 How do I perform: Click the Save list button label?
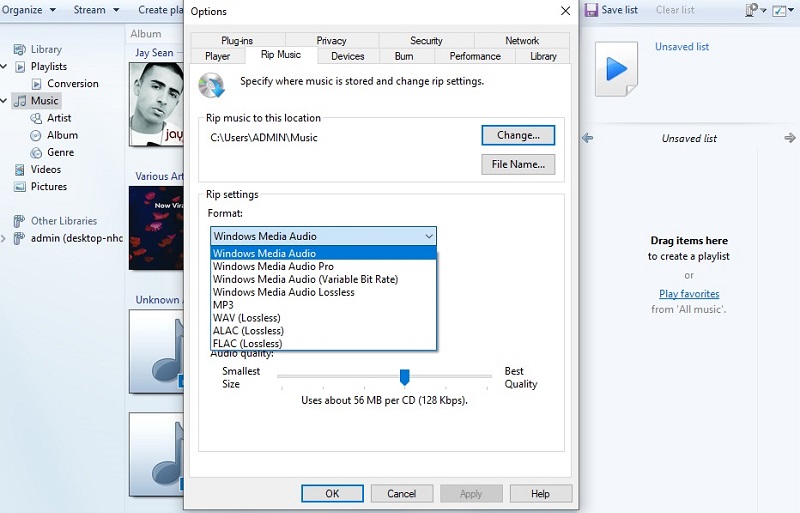point(619,10)
